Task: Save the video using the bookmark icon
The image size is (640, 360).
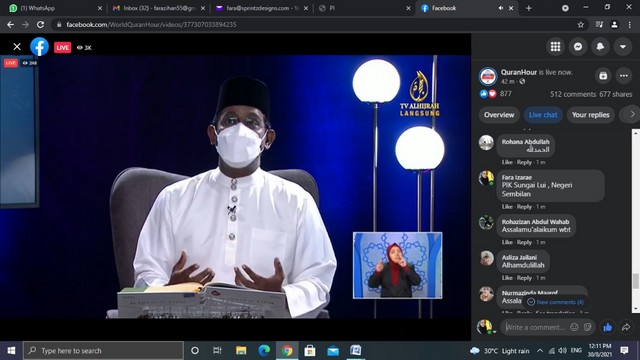Action: [603, 76]
